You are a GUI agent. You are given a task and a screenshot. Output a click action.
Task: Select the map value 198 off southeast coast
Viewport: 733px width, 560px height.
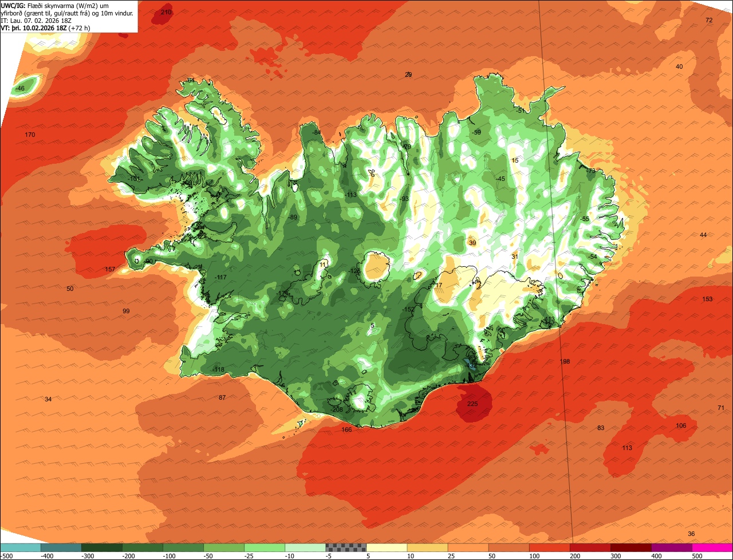565,361
